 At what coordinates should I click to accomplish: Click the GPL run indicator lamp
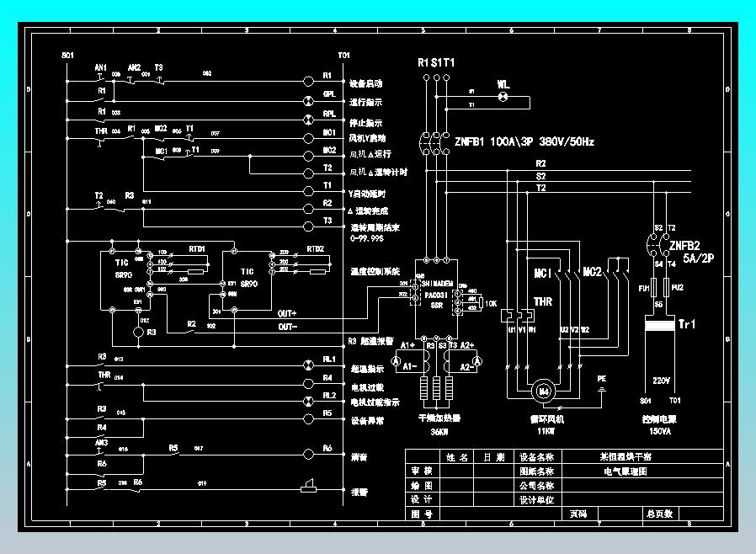pos(309,101)
